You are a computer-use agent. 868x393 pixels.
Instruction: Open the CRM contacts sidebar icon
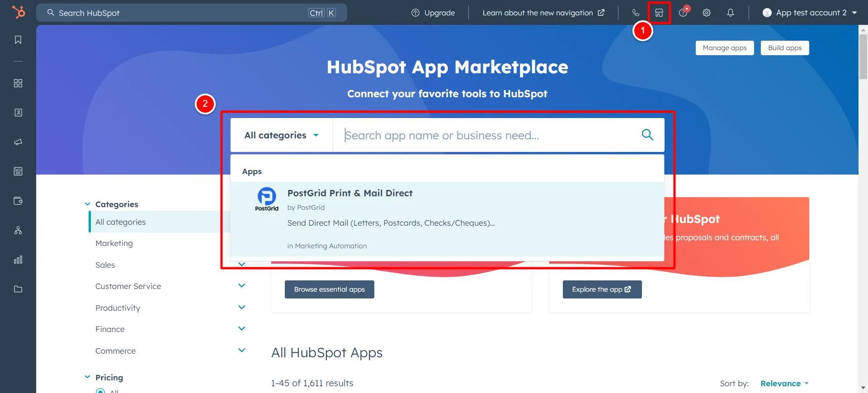point(18,113)
